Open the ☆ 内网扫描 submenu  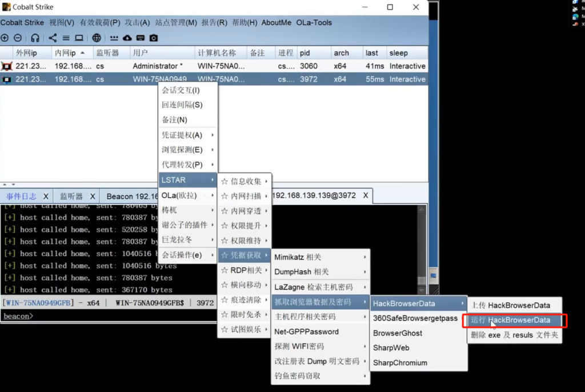click(245, 197)
